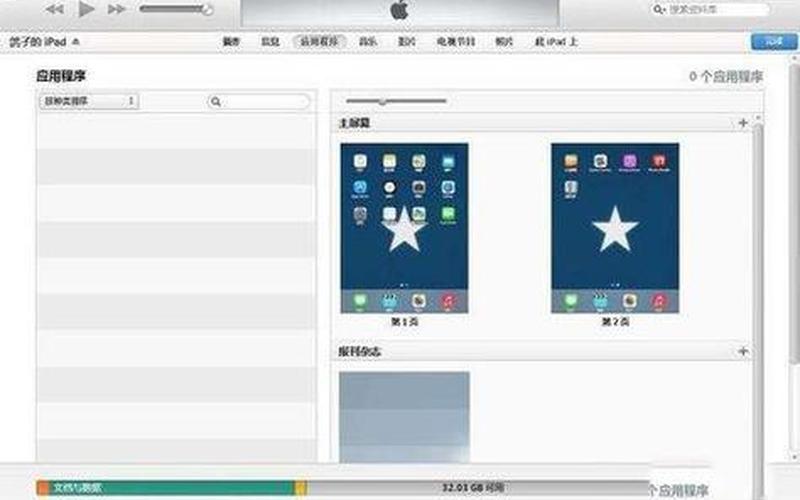This screenshot has height=500, width=800.
Task: Click the 应用程序 section heading
Action: point(61,76)
